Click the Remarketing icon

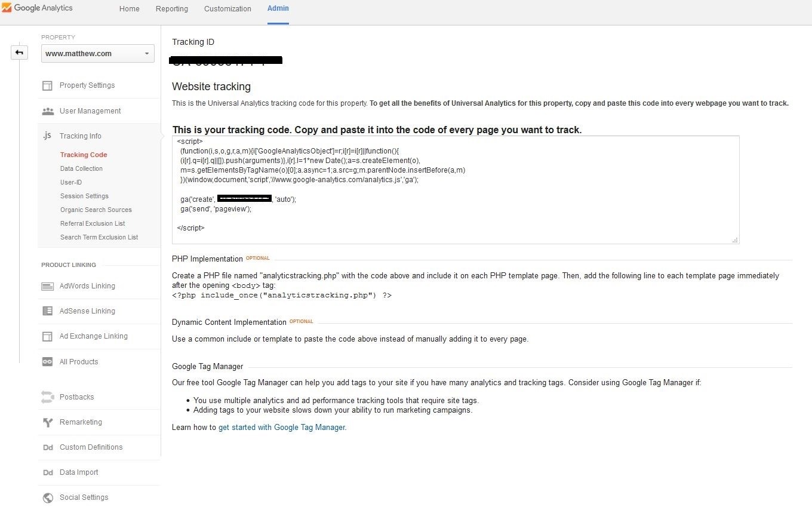pyautogui.click(x=48, y=422)
